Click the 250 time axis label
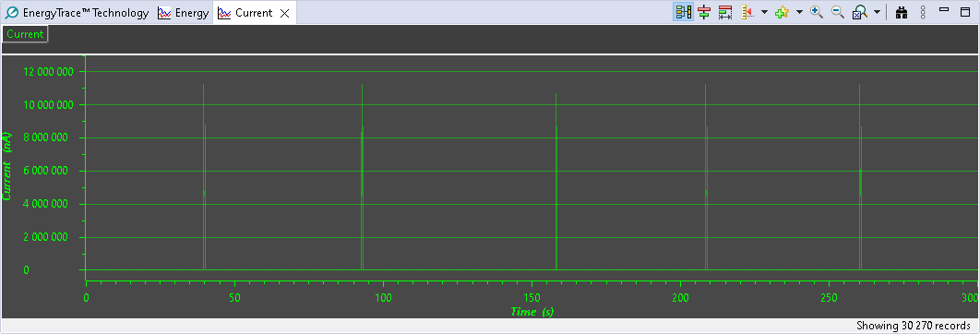 [829, 297]
